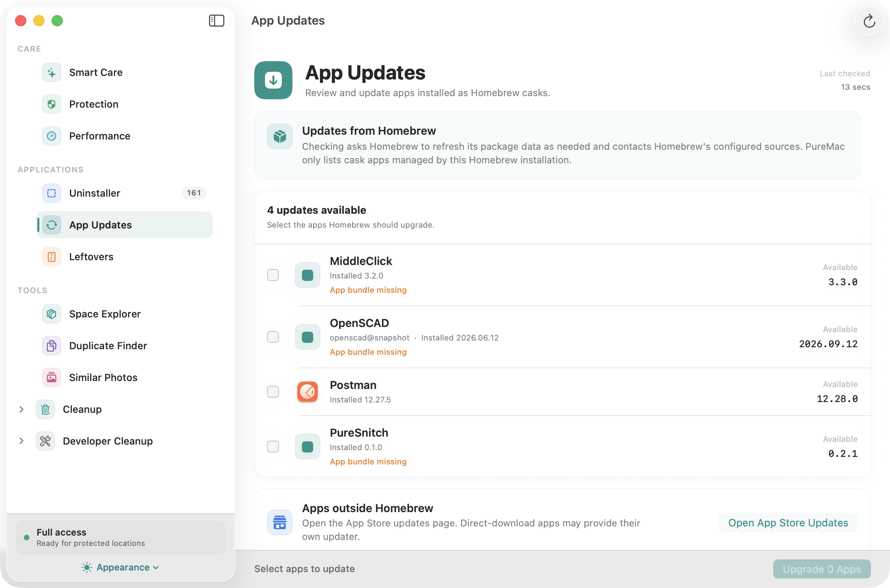Click the Postman app icon

(x=308, y=392)
